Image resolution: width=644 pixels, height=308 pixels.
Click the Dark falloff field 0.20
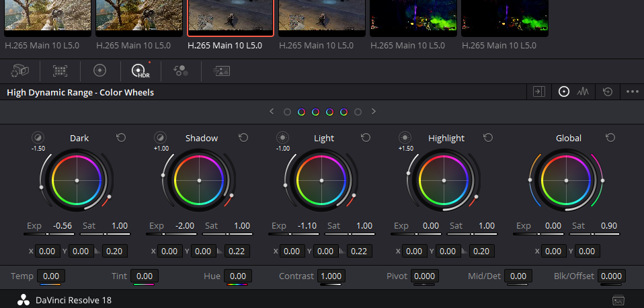[114, 251]
